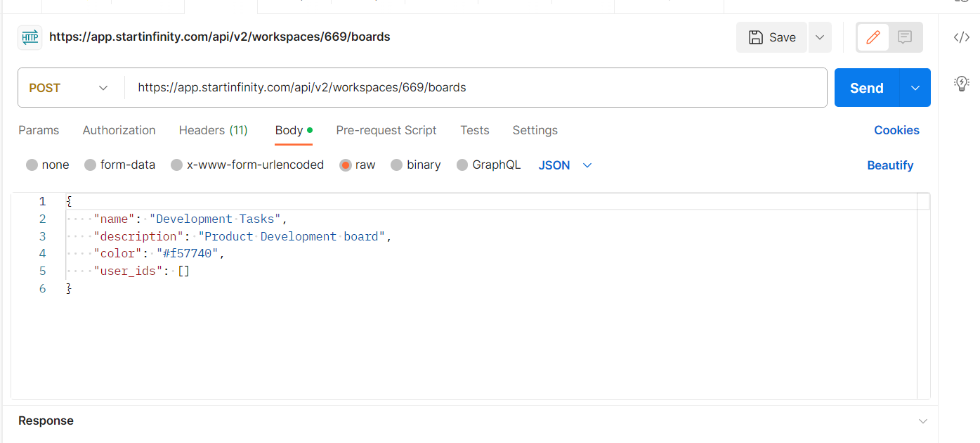The image size is (980, 443).
Task: Open the JSON format dropdown
Action: [x=566, y=165]
